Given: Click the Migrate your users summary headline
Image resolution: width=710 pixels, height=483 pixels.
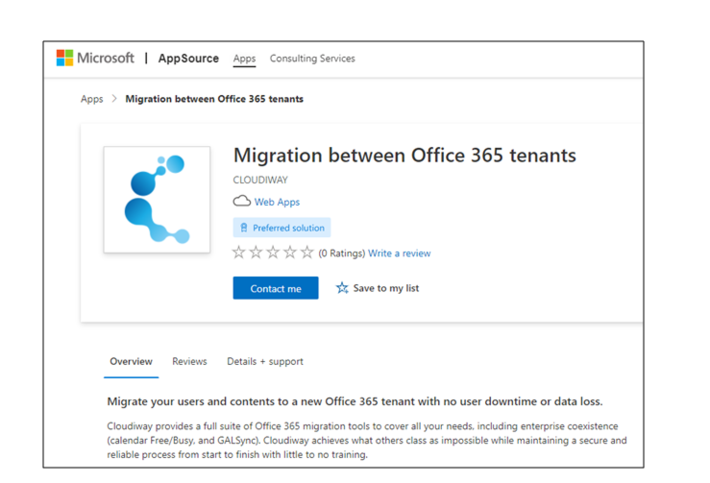Looking at the screenshot, I should tap(355, 402).
